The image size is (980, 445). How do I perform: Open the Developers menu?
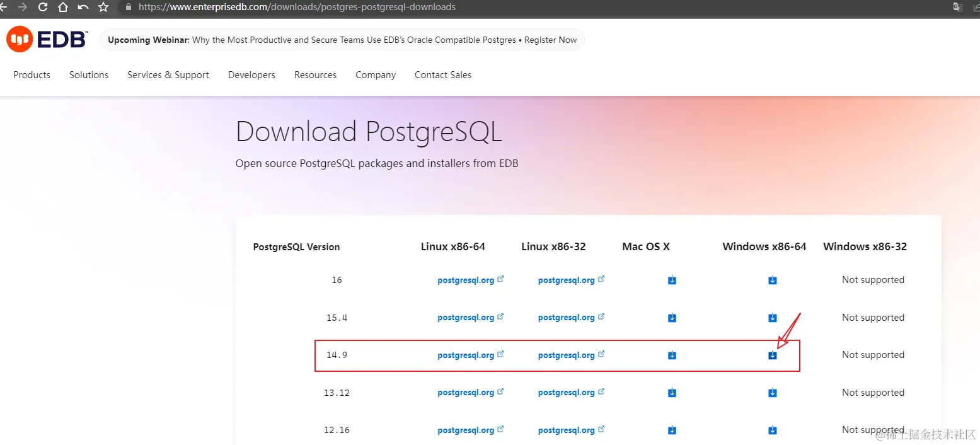[251, 75]
